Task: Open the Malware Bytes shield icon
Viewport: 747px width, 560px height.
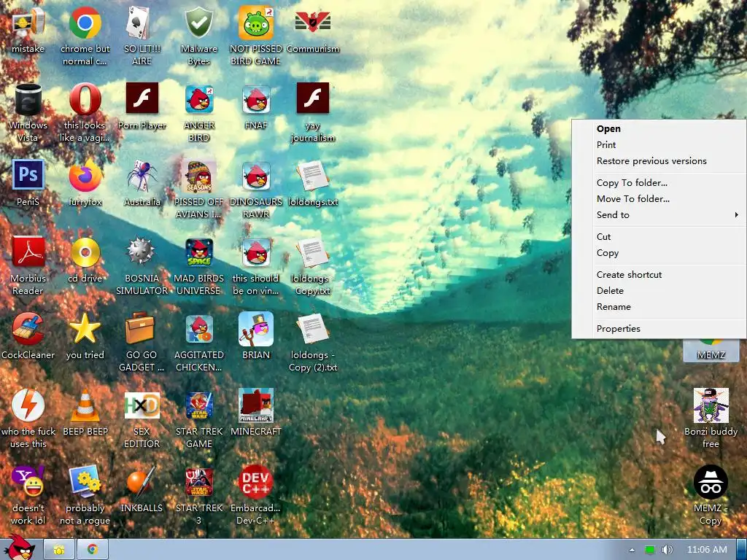Action: (198, 36)
